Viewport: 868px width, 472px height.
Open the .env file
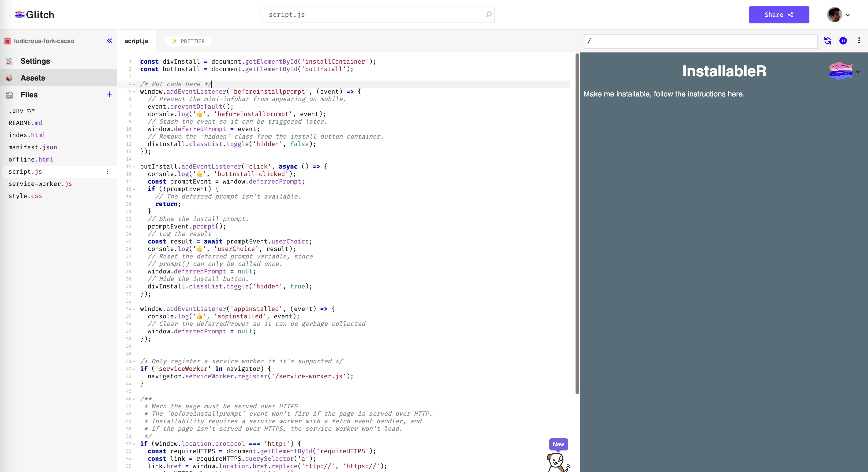[16, 111]
